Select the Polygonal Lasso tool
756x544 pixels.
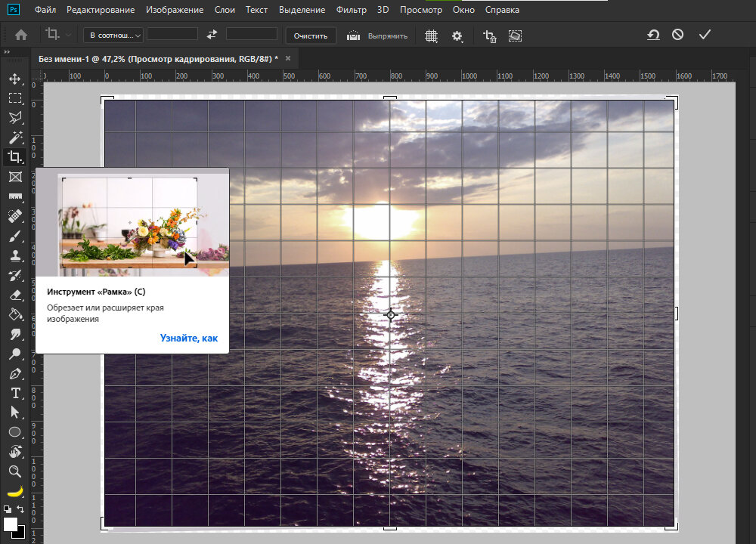click(x=15, y=118)
